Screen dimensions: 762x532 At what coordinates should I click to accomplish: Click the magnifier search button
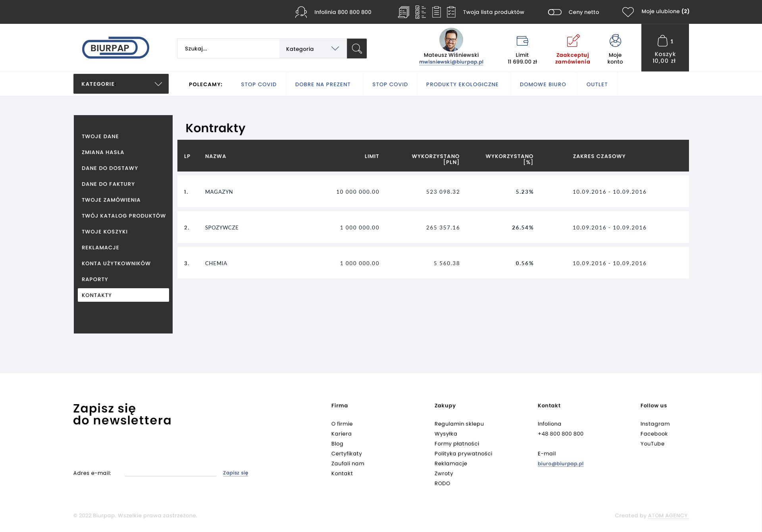point(356,48)
